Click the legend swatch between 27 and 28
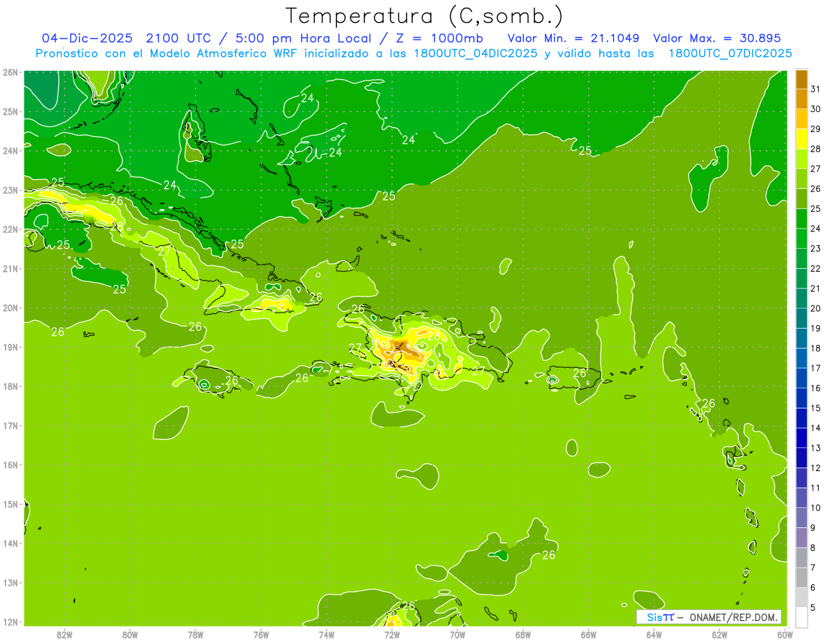This screenshot has width=834, height=644. (x=802, y=158)
